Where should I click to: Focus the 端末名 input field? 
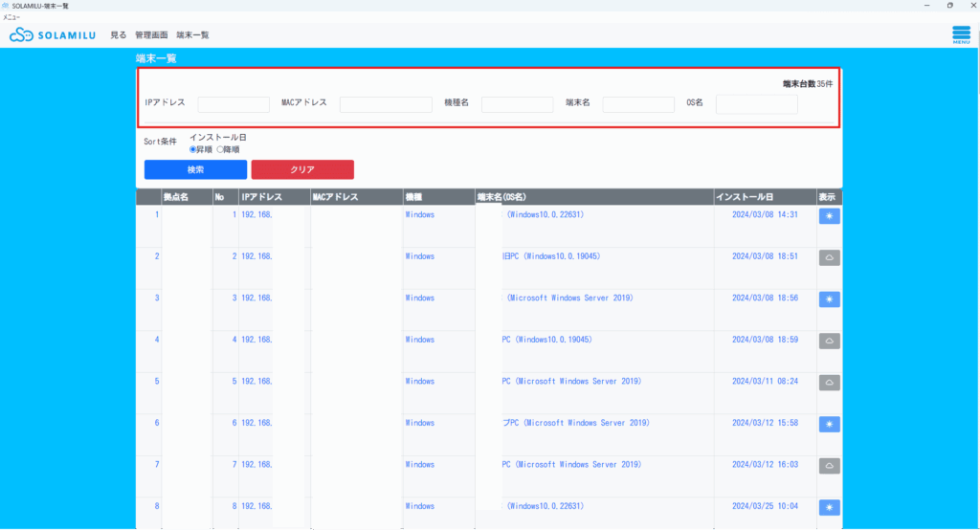[x=638, y=104]
